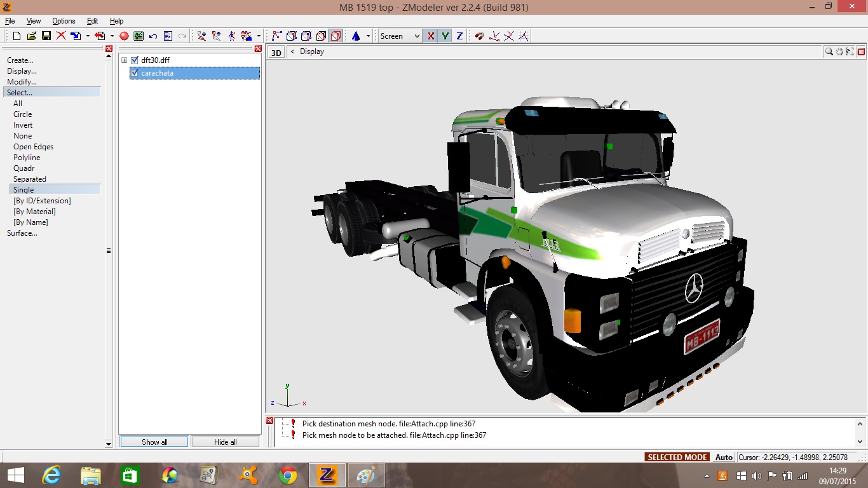868x488 pixels.
Task: Click the Undo arrow icon
Action: pos(153,36)
